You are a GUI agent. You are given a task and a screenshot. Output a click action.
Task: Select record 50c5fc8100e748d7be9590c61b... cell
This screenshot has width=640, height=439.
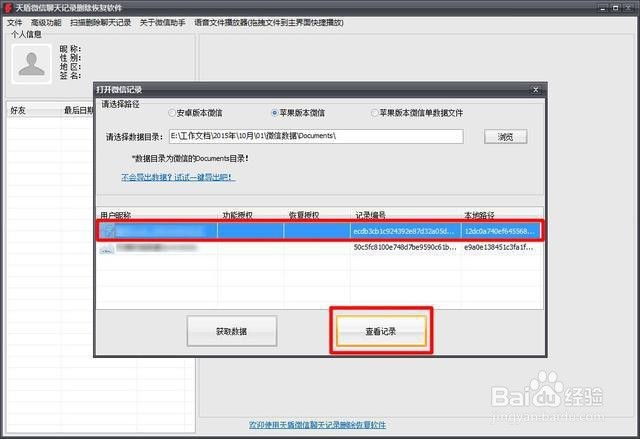click(x=405, y=247)
